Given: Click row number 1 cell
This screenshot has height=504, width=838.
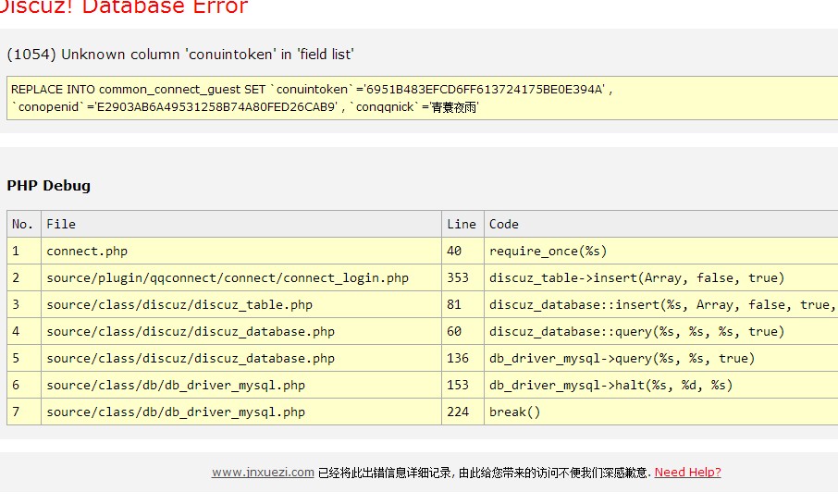Looking at the screenshot, I should [x=24, y=251].
